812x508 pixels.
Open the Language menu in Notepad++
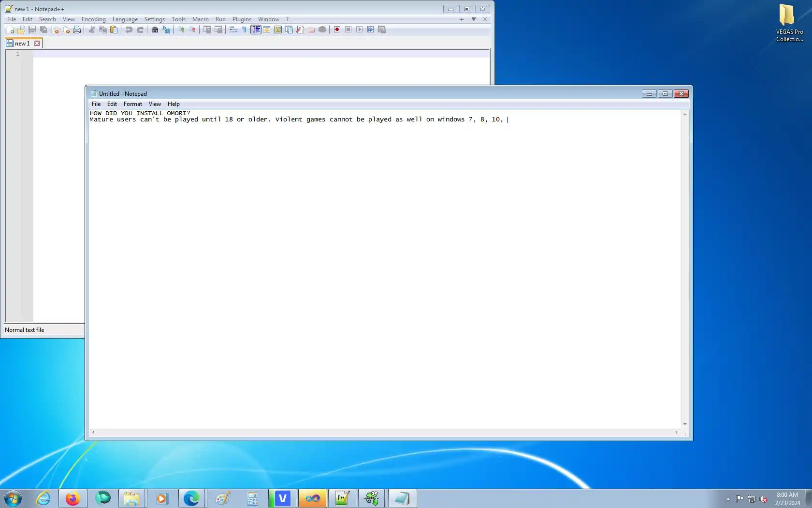coord(125,19)
